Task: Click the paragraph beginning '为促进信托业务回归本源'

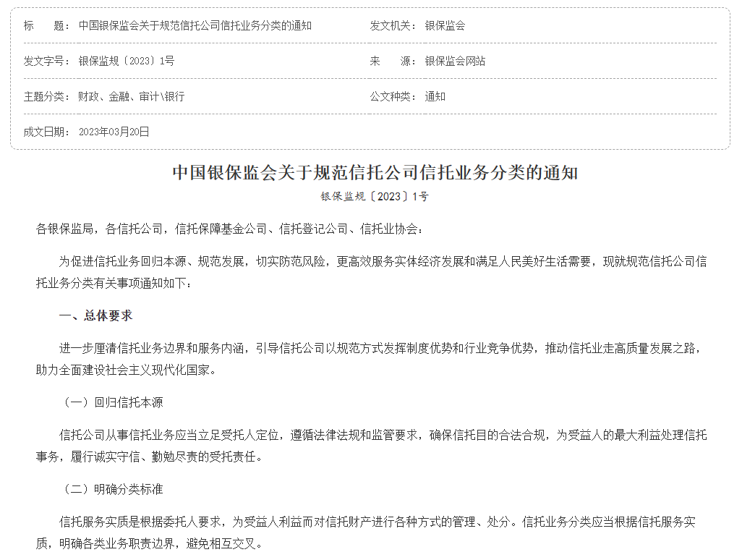Action: pos(371,273)
